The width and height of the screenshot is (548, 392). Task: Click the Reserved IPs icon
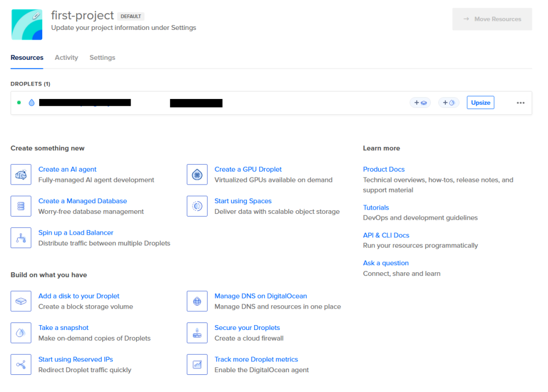(21, 364)
